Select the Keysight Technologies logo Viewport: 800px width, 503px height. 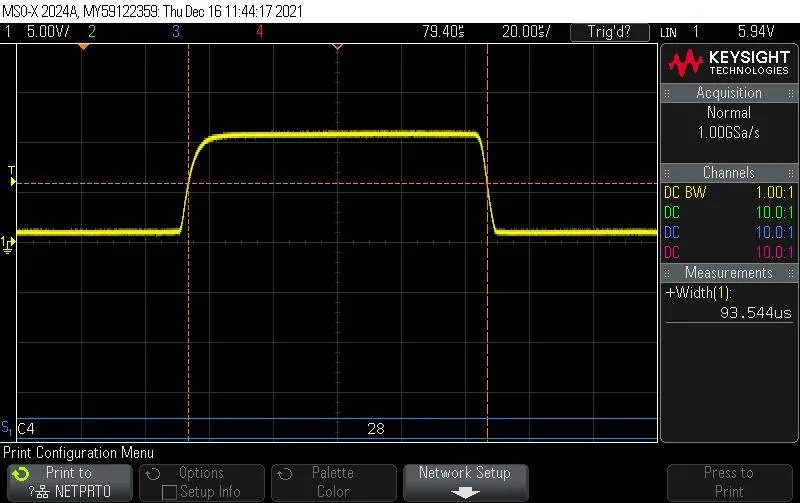[730, 63]
